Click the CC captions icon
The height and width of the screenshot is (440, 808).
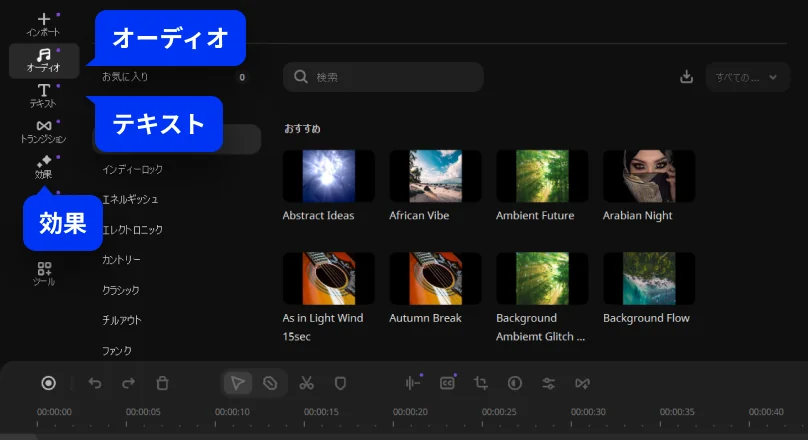pos(447,383)
